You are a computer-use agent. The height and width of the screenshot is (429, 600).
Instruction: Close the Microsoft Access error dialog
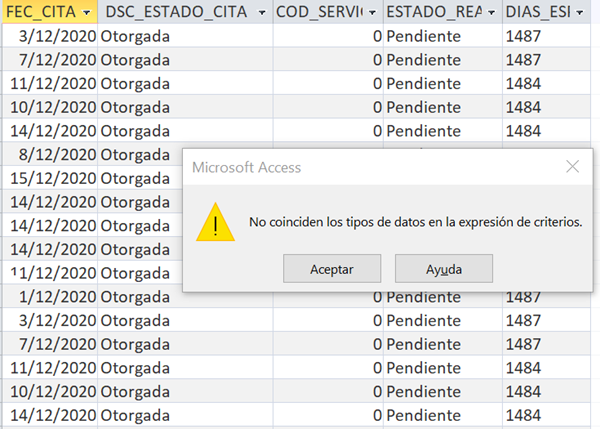coord(572,167)
